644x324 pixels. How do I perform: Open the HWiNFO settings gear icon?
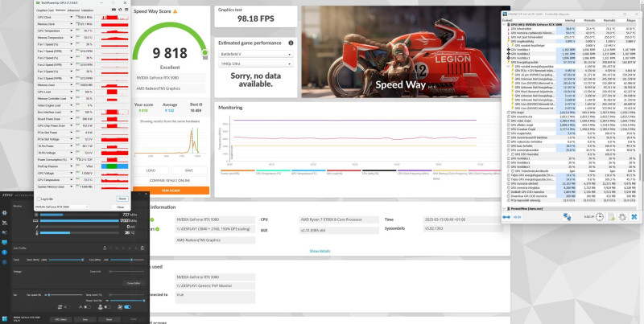[x=622, y=217]
